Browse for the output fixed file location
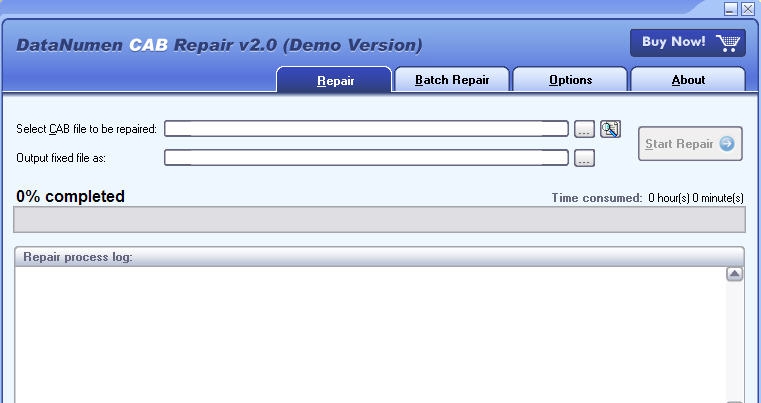Image resolution: width=761 pixels, height=403 pixels. 584,158
